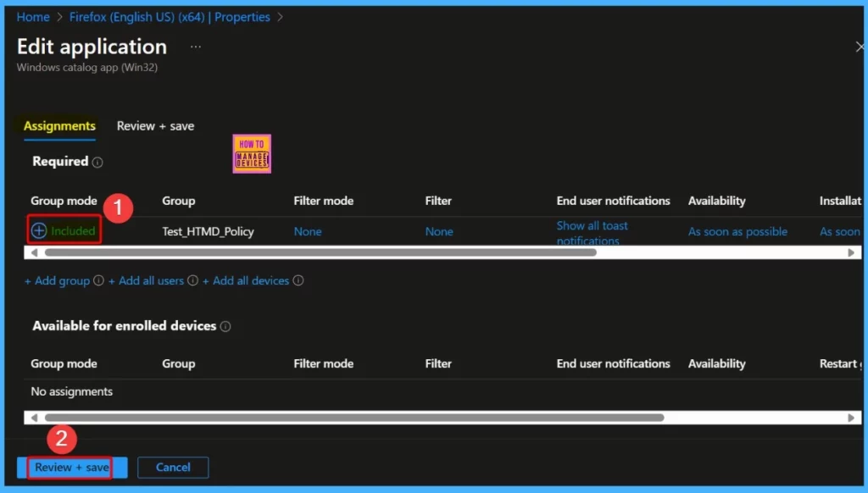
Task: Click + Add all devices link
Action: pos(245,280)
